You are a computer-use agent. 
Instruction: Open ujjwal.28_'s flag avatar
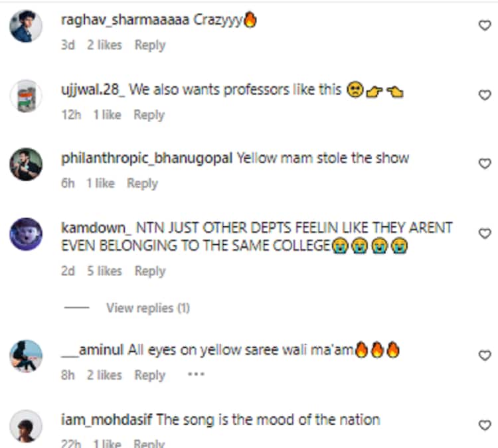(26, 96)
